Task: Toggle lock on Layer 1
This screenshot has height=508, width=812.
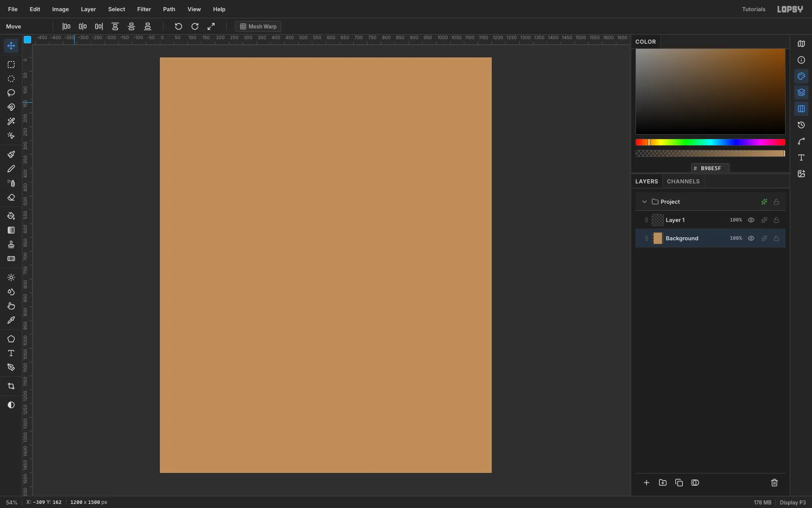Action: click(776, 220)
